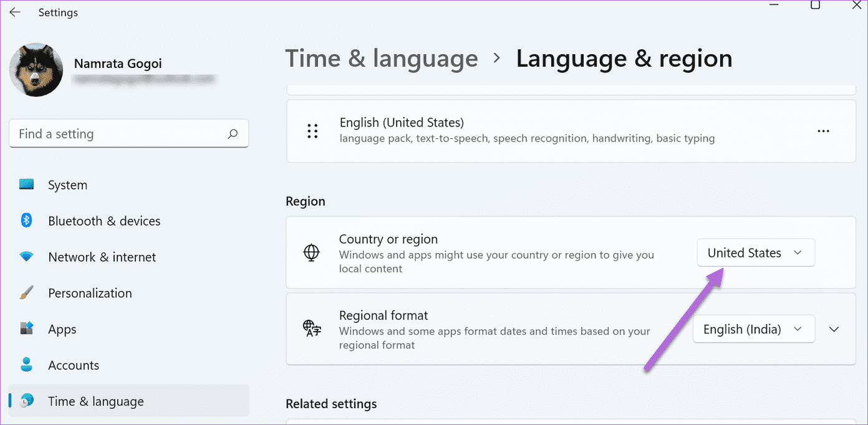Open the Regional format dropdown

(x=754, y=329)
